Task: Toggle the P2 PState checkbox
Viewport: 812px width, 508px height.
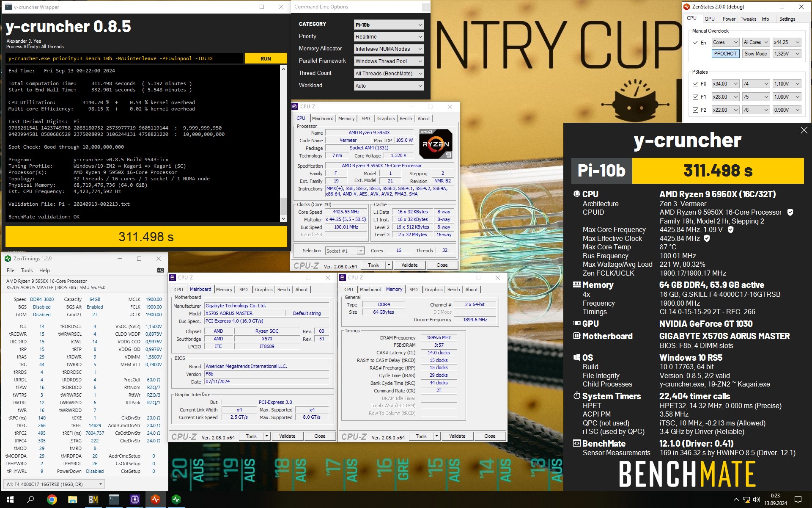Action: click(695, 110)
